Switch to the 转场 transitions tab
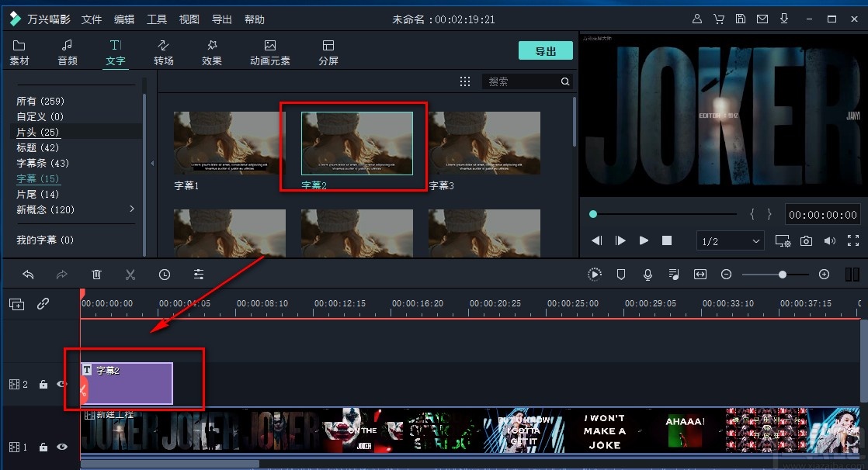 point(164,52)
